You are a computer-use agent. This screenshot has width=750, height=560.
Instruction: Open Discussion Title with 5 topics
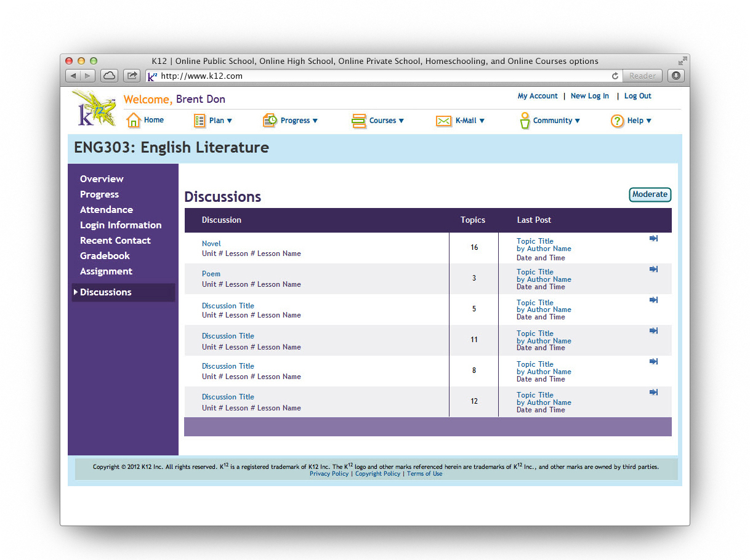click(x=228, y=306)
